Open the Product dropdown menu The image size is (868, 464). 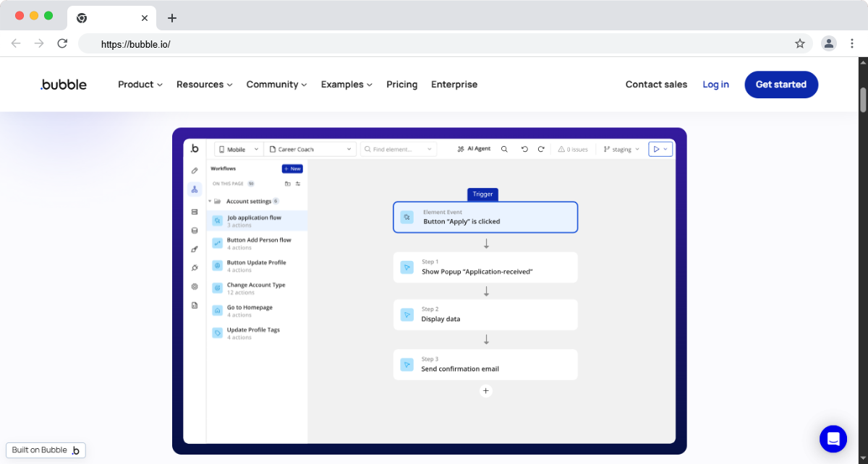pos(140,85)
